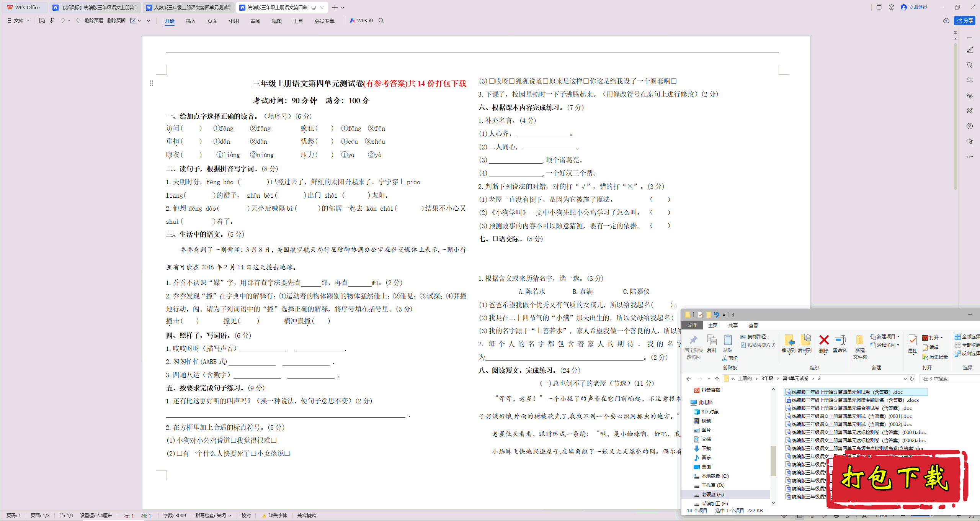Expand 打开 dropdown in Explorer ribbon

[941, 338]
